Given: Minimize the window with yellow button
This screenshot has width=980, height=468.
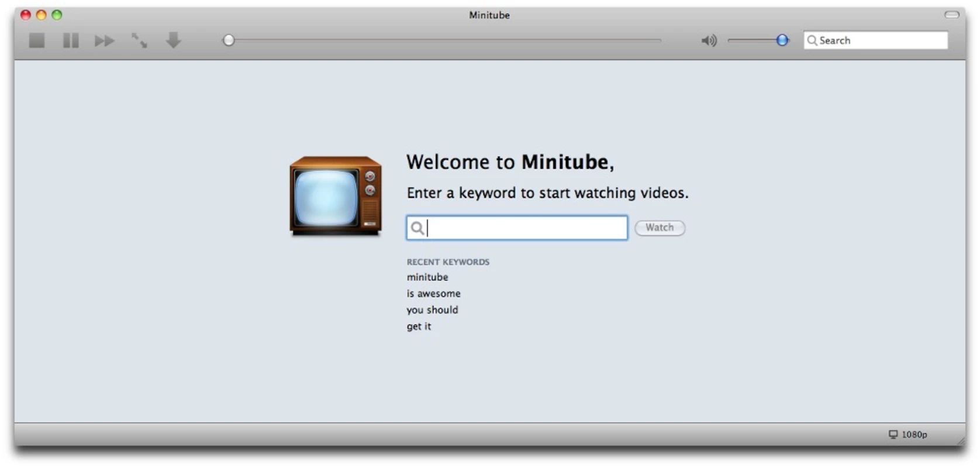Looking at the screenshot, I should click(41, 15).
